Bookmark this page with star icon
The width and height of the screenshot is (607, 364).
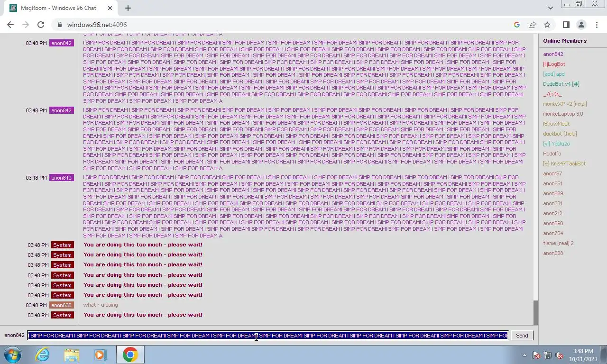tap(547, 25)
